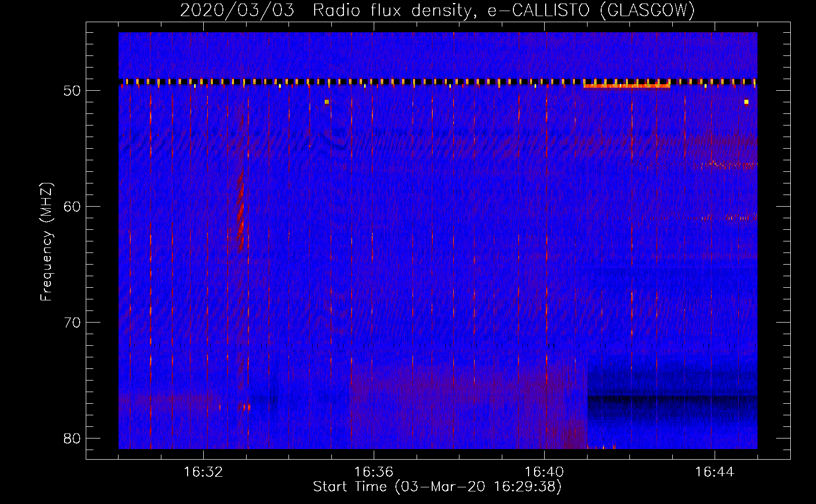816x504 pixels.
Task: Click the 16:40 time tick label
Action: coord(544,472)
